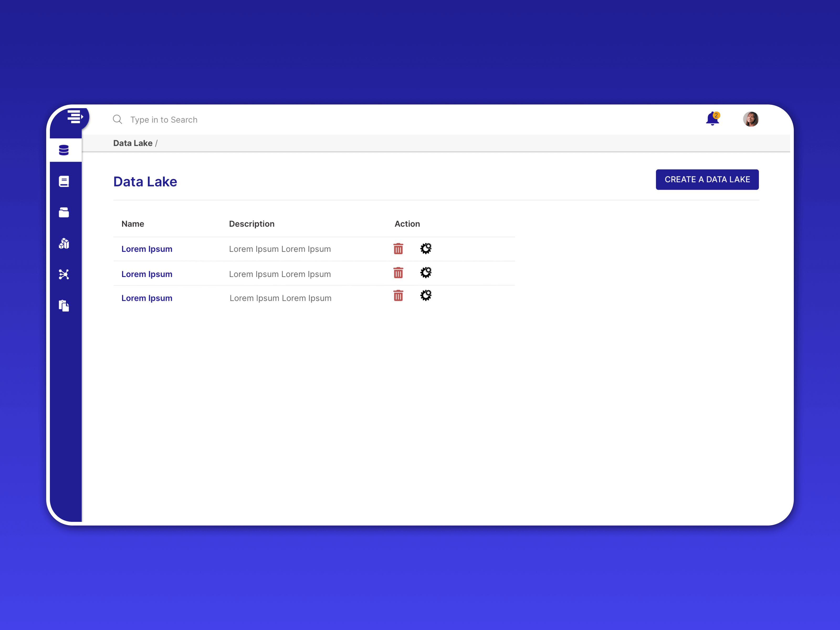Delete the third Lorem Ipsum row
Screen dimensions: 840x630
tap(398, 295)
